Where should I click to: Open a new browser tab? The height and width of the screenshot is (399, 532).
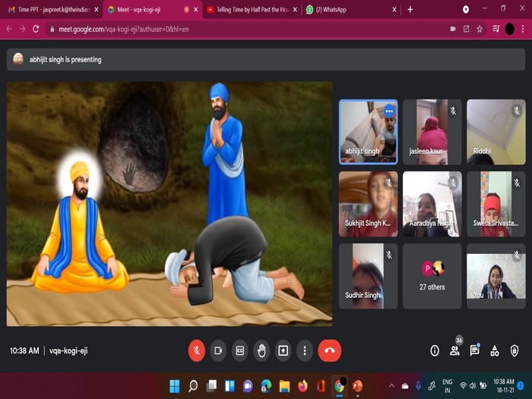coord(410,9)
